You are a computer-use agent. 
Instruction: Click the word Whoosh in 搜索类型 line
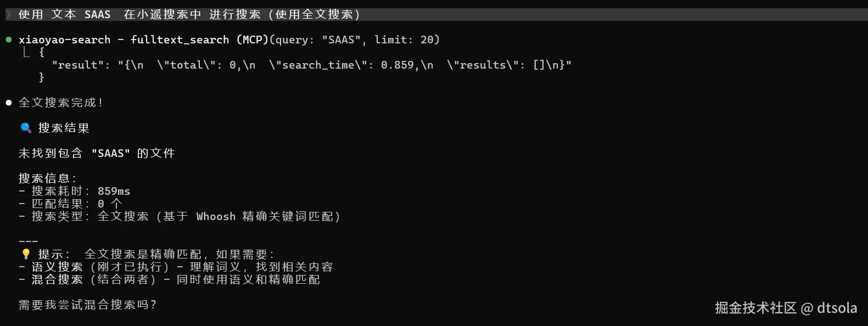pyautogui.click(x=216, y=216)
